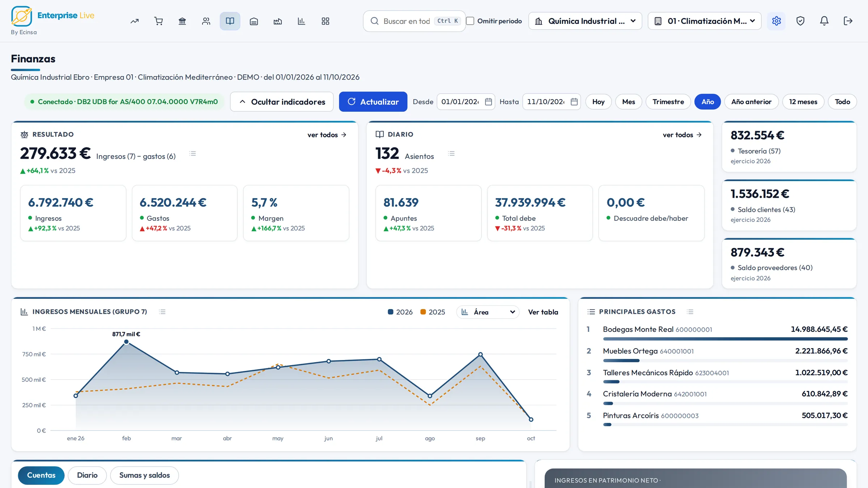Click the Ver tabla link
The width and height of the screenshot is (868, 488).
point(543,312)
